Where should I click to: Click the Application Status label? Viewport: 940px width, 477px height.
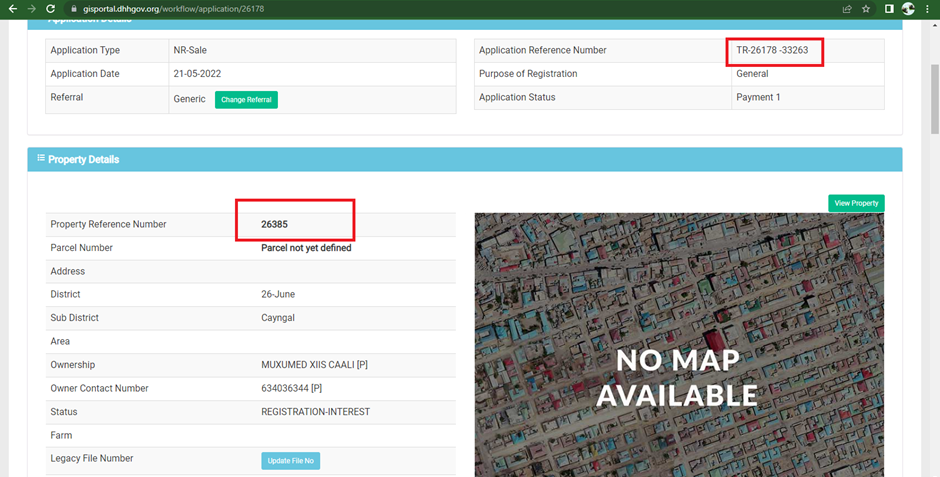click(517, 97)
